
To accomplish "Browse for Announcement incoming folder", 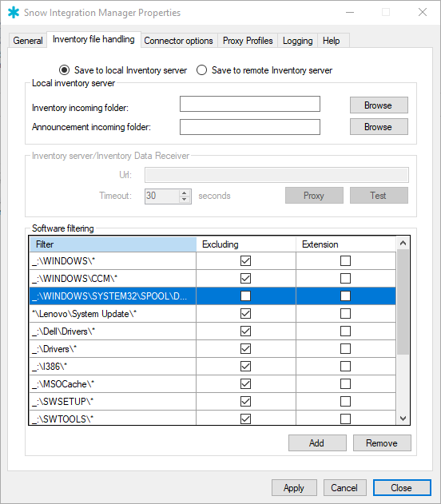I will click(x=379, y=127).
